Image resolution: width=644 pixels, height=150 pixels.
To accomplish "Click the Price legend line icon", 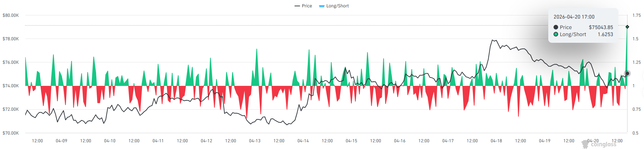I will pos(297,6).
